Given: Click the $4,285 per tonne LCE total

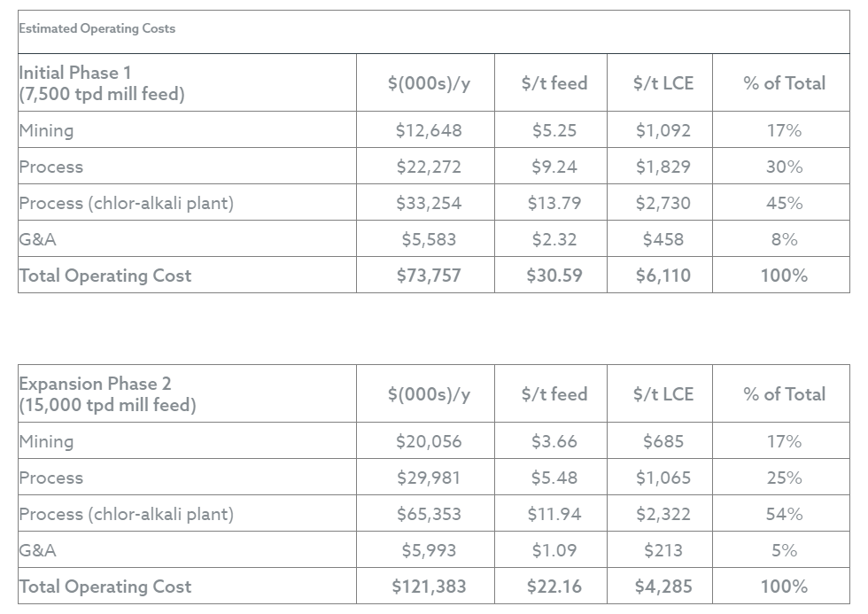Looking at the screenshot, I should click(663, 587).
